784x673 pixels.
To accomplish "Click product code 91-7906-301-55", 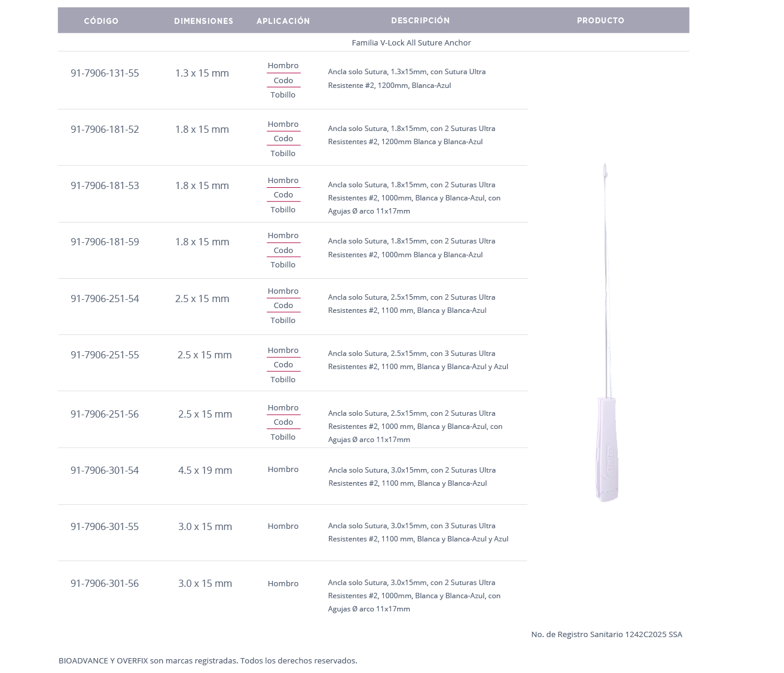I will point(105,526).
